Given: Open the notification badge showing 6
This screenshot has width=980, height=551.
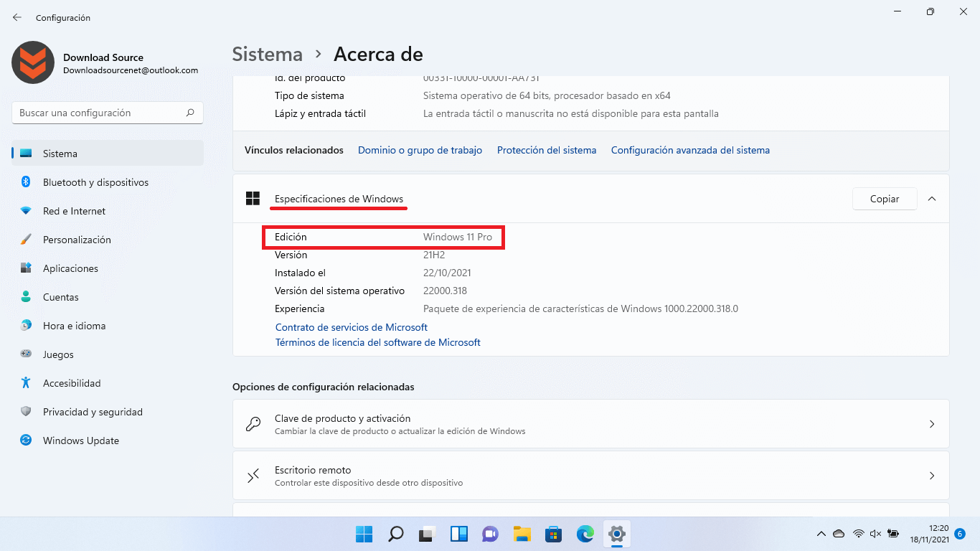Looking at the screenshot, I should (961, 534).
